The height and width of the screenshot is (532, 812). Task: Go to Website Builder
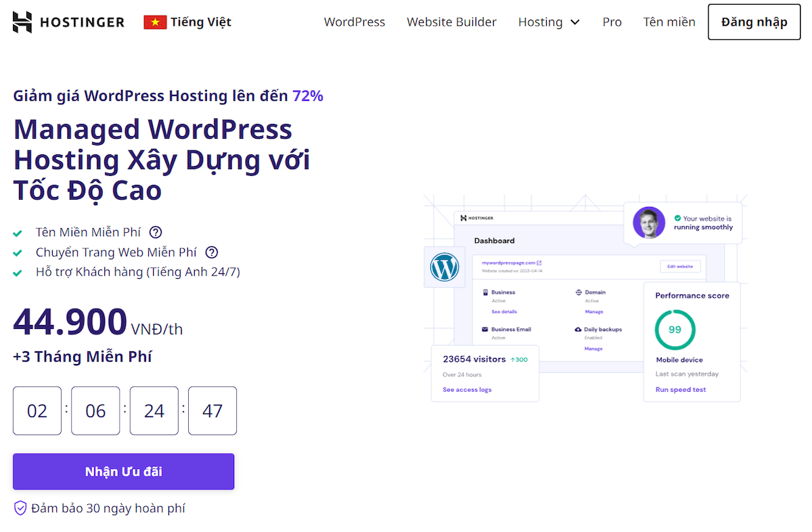click(451, 22)
